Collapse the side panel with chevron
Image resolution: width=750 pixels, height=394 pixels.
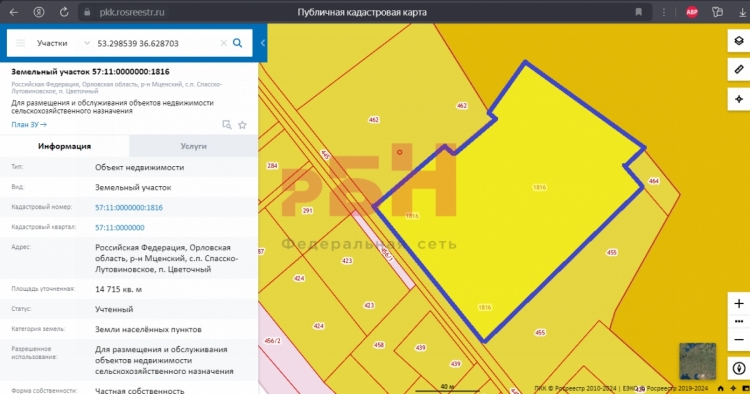point(263,43)
